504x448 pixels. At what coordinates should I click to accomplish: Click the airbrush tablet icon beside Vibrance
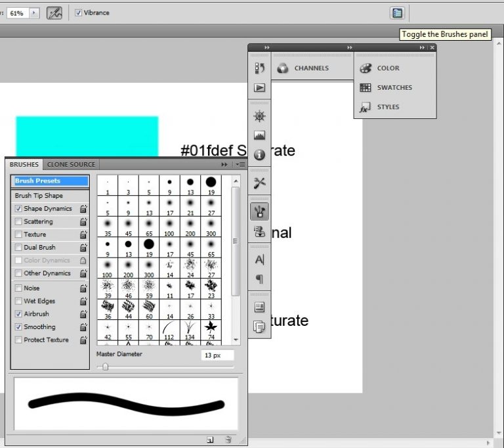tap(54, 13)
